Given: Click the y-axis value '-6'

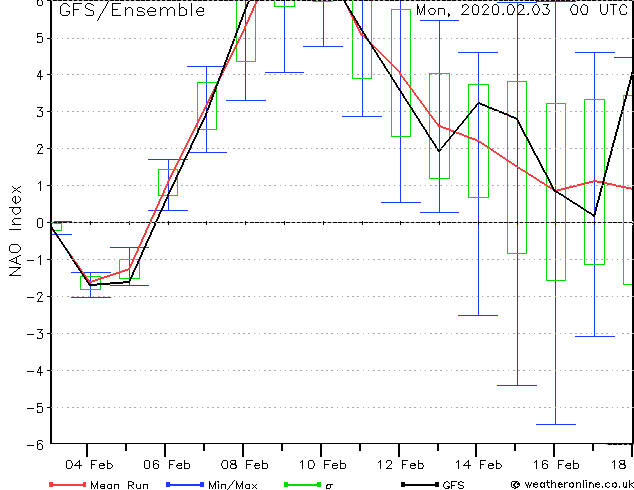Looking at the screenshot, I should coord(35,445).
